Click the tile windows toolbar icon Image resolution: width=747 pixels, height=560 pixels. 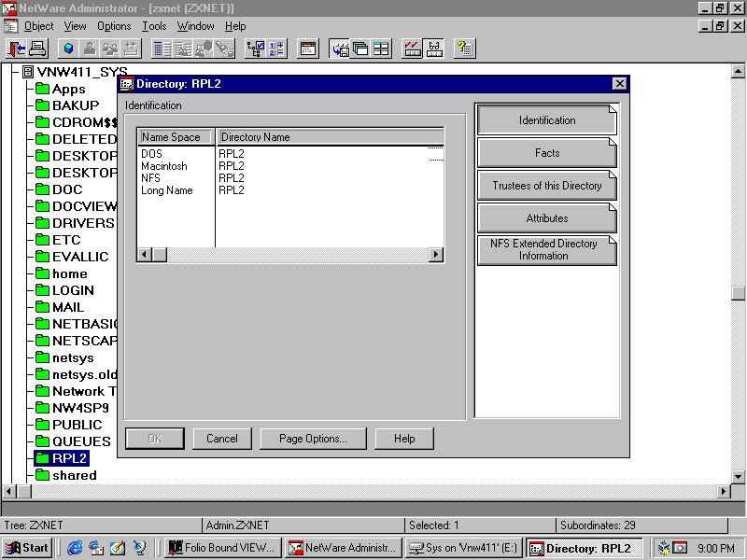coord(381,49)
